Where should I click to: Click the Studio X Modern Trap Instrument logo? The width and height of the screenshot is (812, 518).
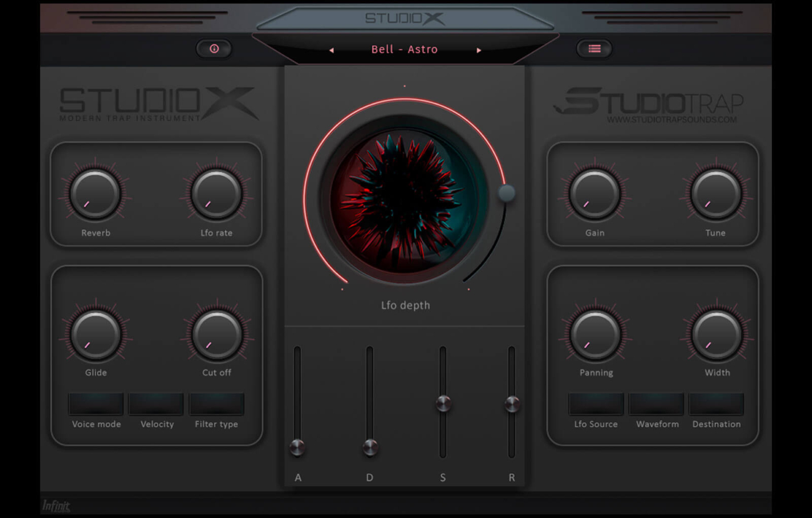159,104
